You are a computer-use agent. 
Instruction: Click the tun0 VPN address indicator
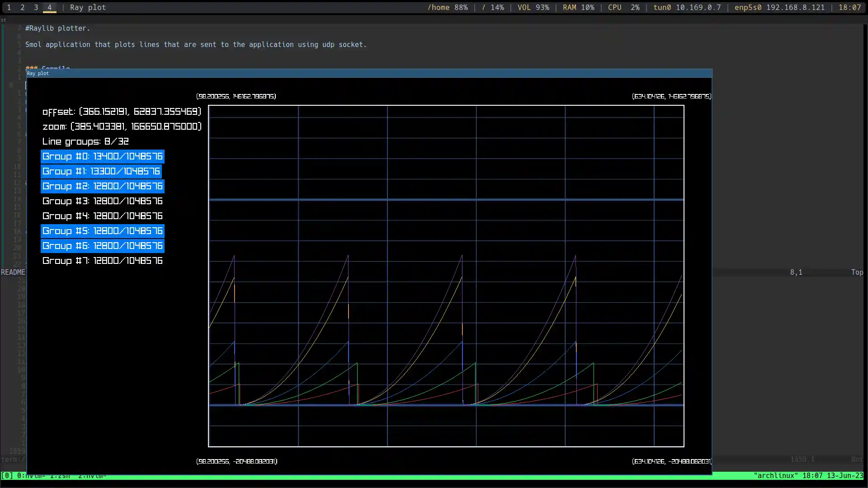(686, 7)
